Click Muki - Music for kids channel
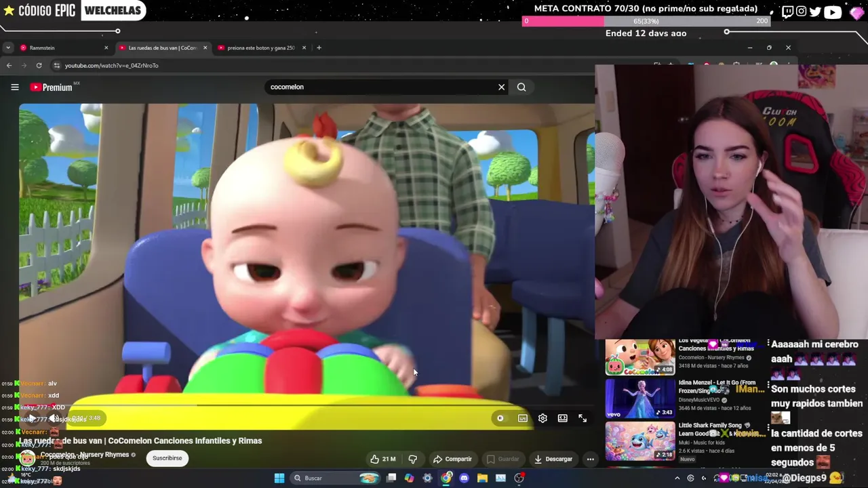 point(703,443)
